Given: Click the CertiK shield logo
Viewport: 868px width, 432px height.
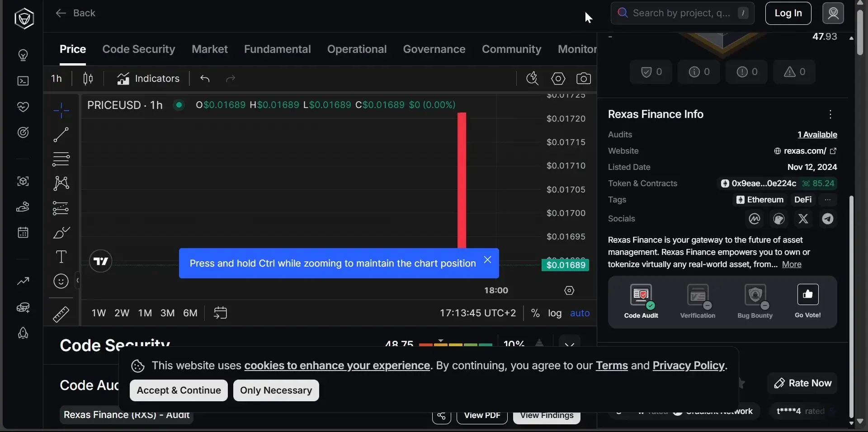Looking at the screenshot, I should (x=24, y=19).
